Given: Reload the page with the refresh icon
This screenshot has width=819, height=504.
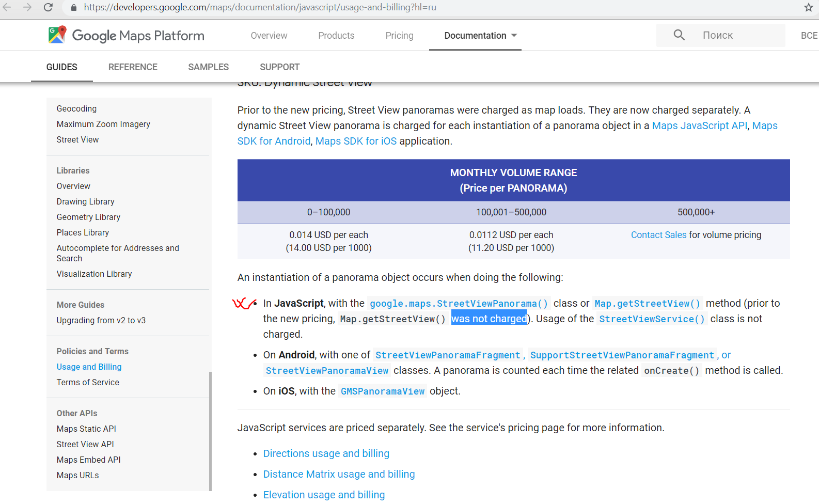Looking at the screenshot, I should (48, 7).
